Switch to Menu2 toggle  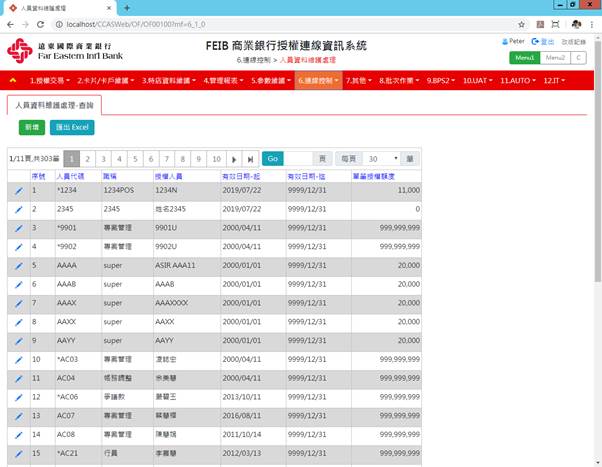click(555, 58)
